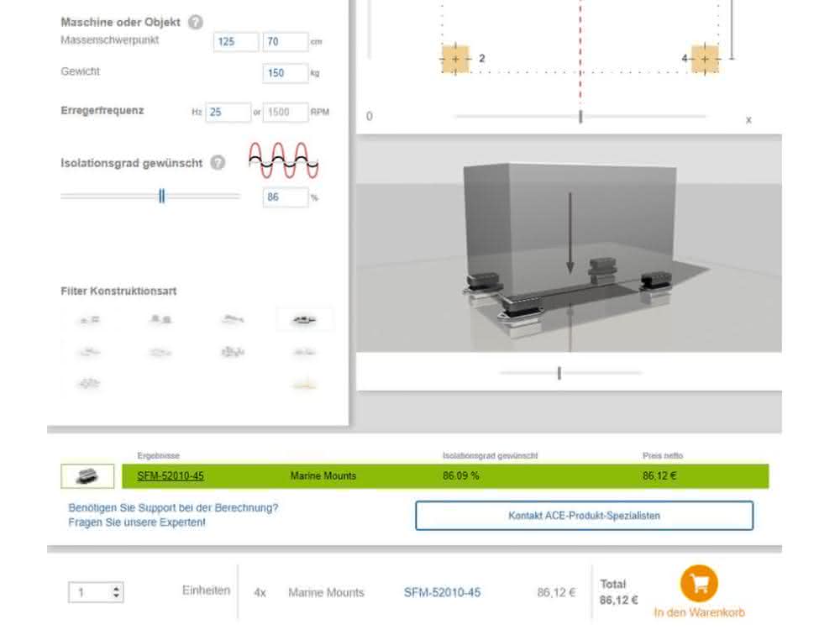Click the Preis netto column header

[x=663, y=455]
